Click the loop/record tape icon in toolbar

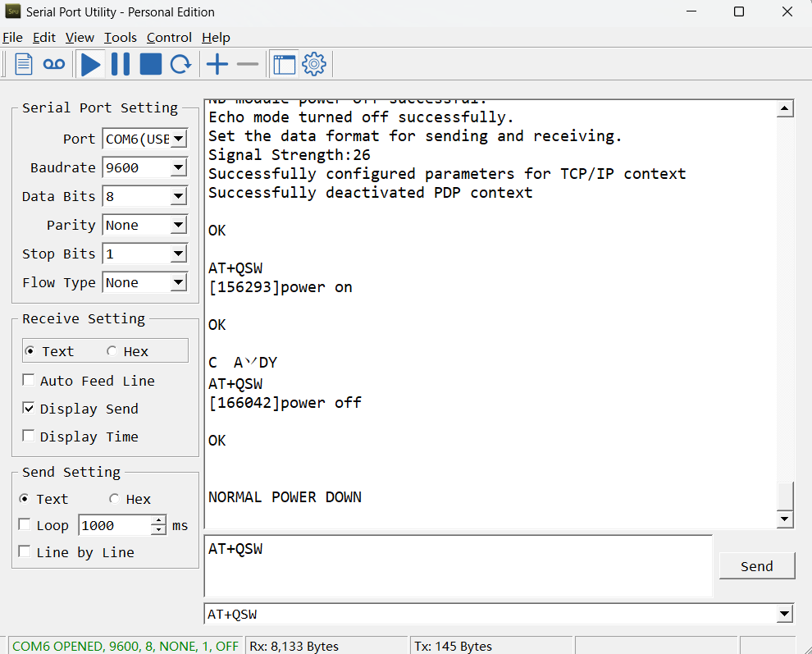coord(54,64)
